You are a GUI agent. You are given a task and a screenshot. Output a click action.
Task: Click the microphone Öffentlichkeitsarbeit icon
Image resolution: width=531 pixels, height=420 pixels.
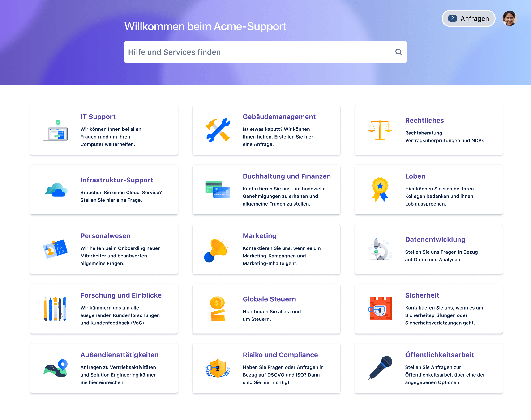[380, 368]
